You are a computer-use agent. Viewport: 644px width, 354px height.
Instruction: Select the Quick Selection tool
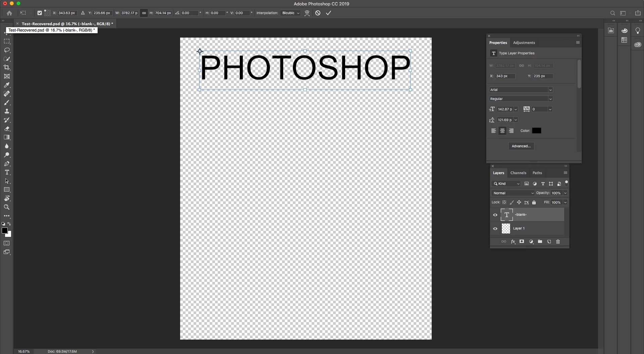(x=7, y=59)
